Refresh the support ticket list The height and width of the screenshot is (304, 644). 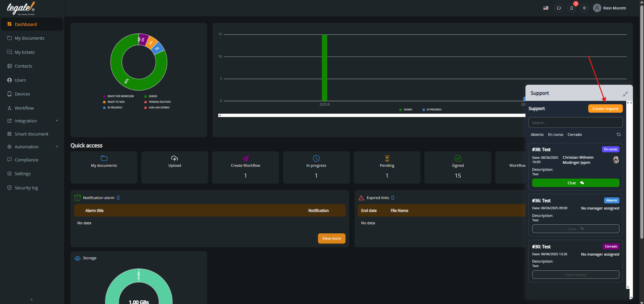(x=618, y=135)
